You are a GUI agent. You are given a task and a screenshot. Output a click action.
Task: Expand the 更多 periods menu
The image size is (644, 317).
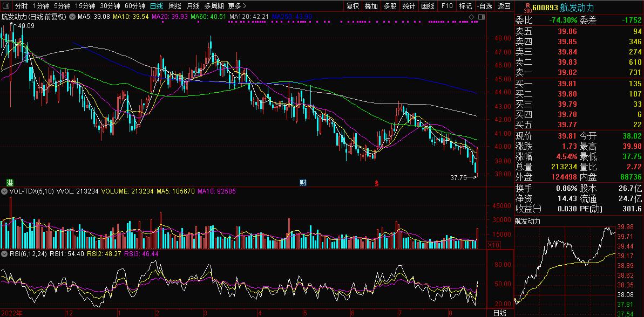tap(237, 6)
